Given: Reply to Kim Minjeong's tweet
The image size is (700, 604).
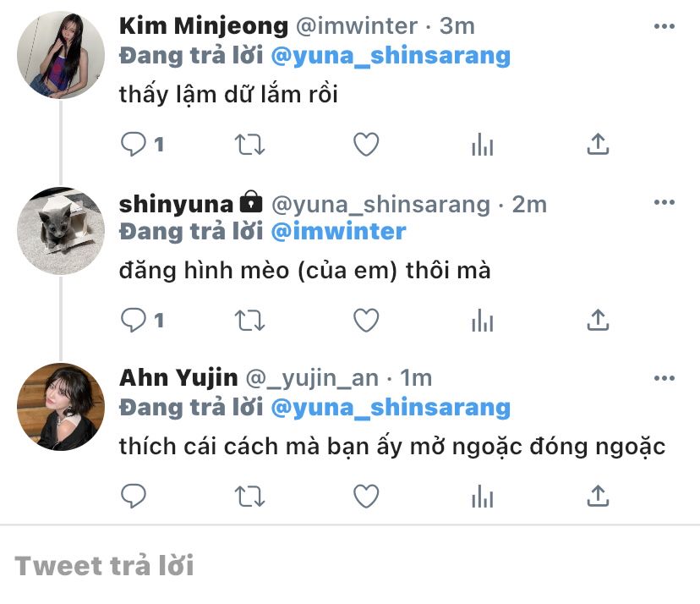Looking at the screenshot, I should (x=134, y=145).
